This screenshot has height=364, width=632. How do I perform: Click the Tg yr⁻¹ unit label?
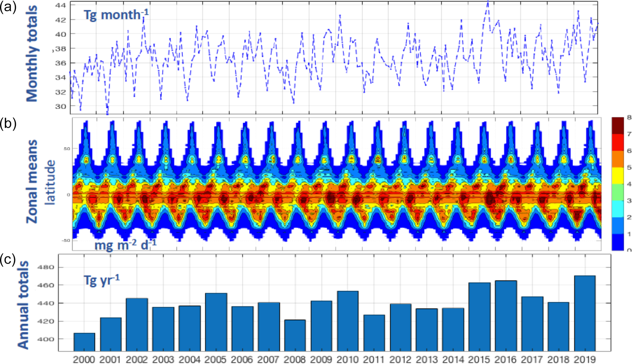102,280
